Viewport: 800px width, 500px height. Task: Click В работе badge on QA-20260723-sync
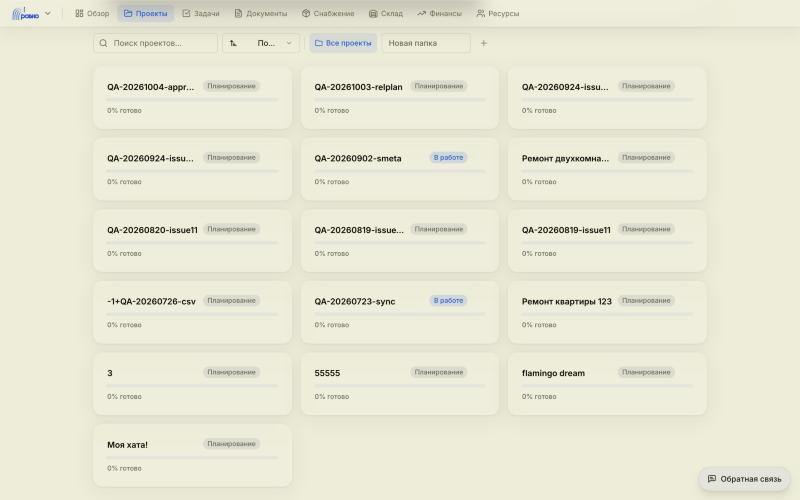[448, 301]
